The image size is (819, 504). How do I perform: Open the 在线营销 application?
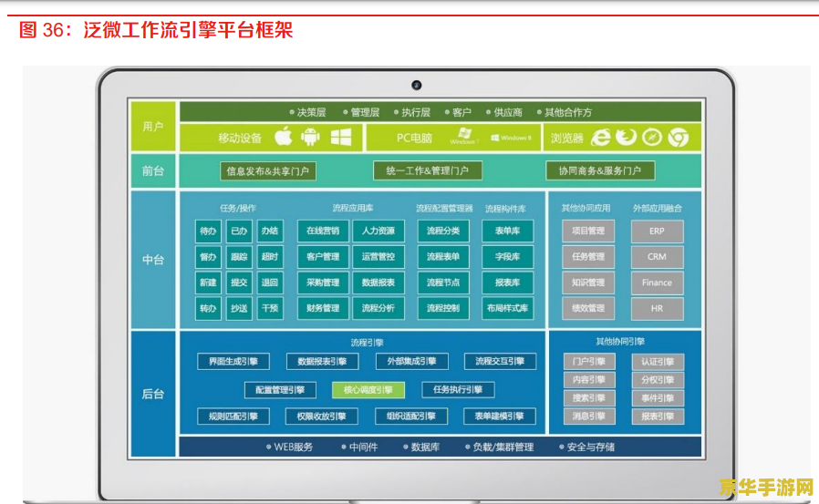tap(323, 231)
